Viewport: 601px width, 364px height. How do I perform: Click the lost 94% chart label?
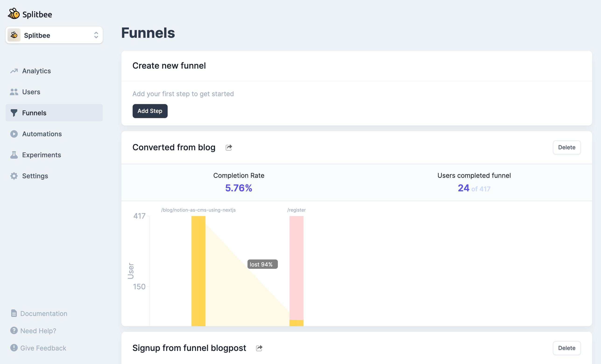262,264
